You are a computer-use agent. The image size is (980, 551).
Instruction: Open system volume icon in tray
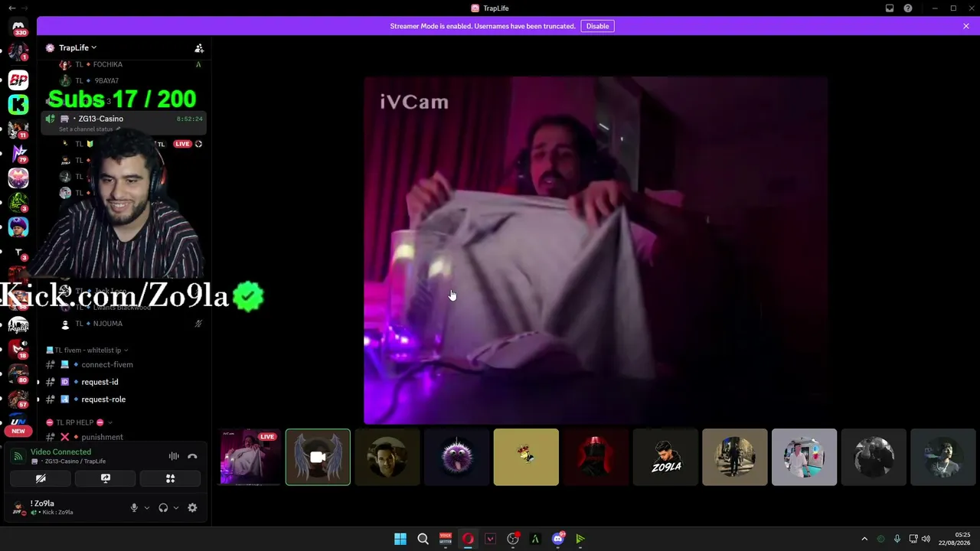[926, 539]
